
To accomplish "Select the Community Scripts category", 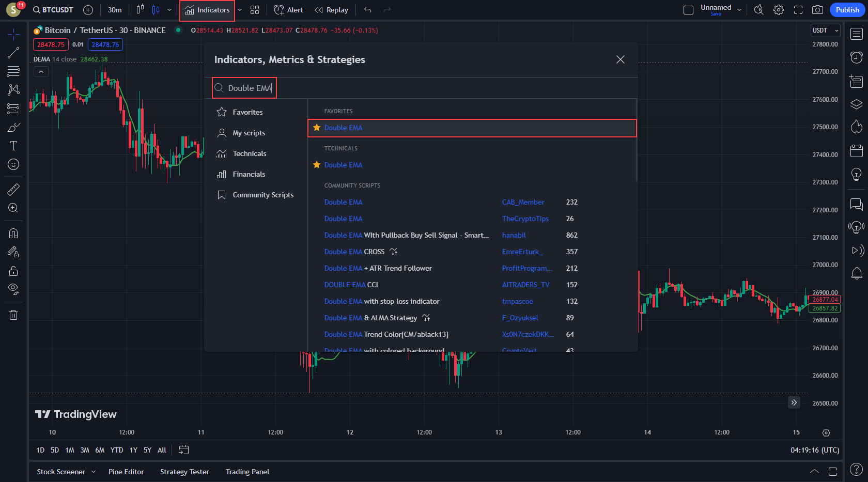I will click(263, 195).
